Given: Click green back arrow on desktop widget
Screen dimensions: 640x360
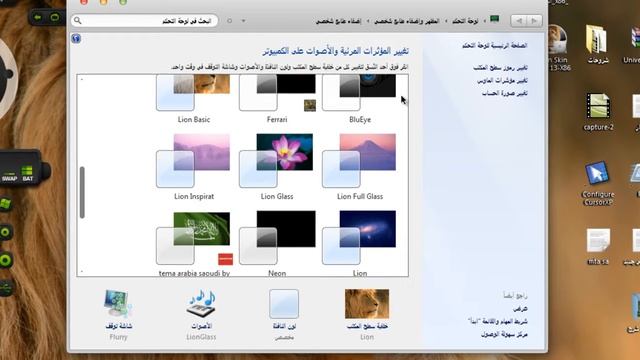Looking at the screenshot, I should point(38,17).
